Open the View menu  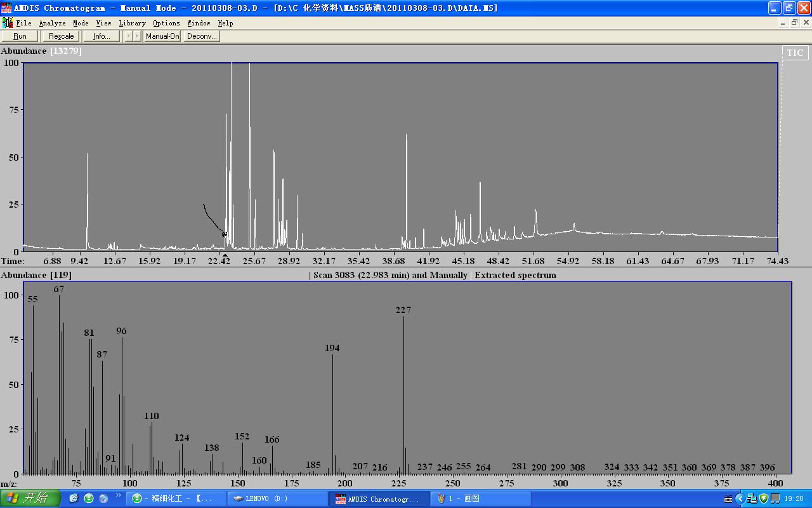(x=103, y=23)
